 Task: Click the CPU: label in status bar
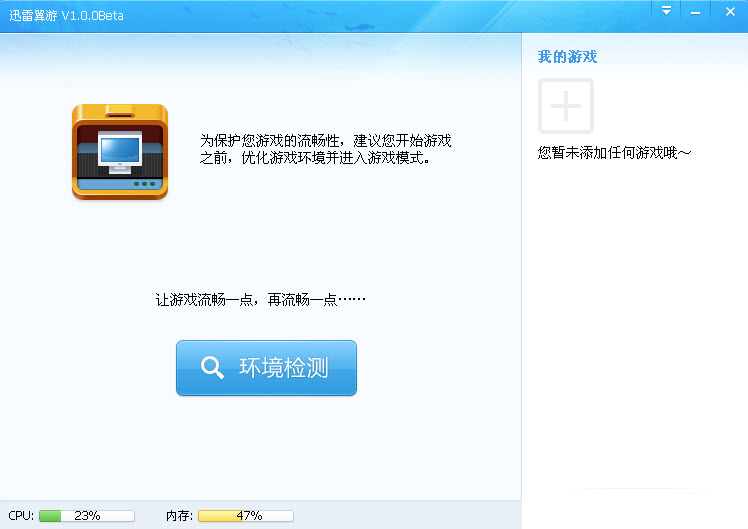point(21,516)
